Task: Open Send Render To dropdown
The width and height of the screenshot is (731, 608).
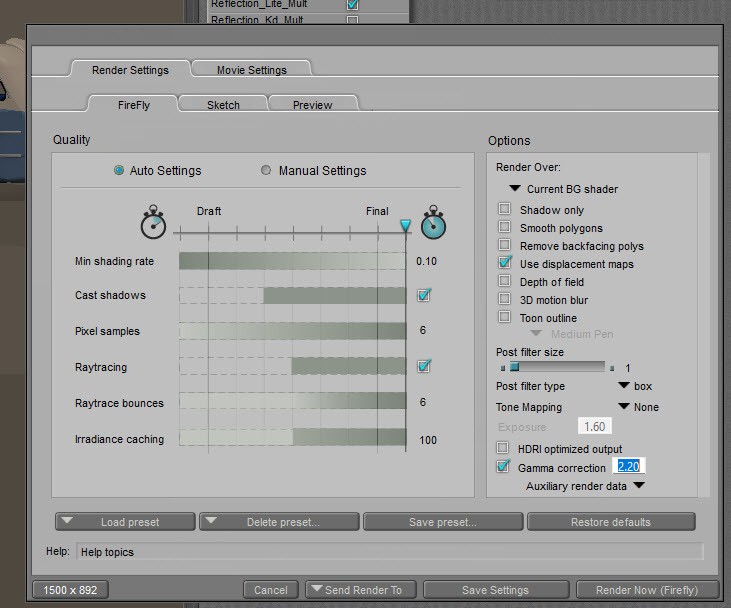Action: coord(361,590)
